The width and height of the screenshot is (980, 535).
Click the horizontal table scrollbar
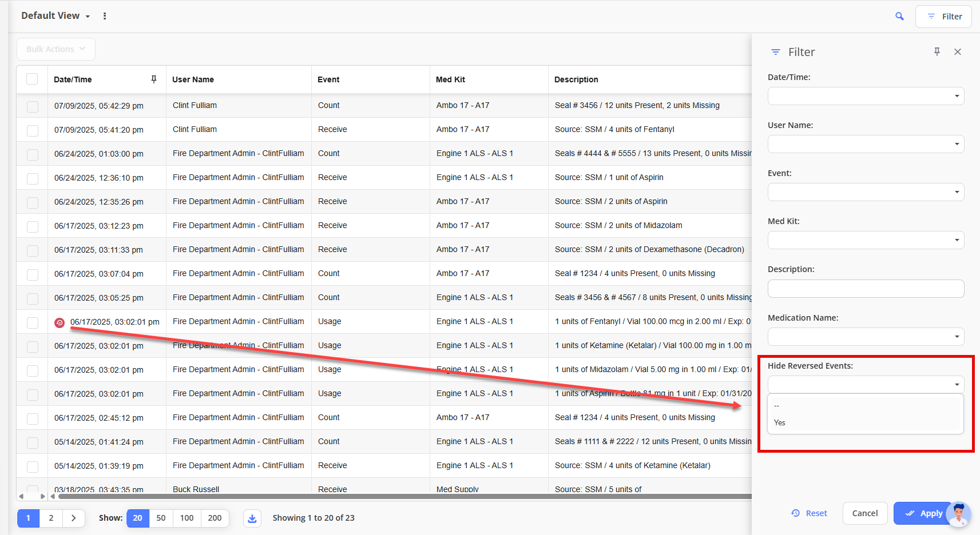coord(404,496)
